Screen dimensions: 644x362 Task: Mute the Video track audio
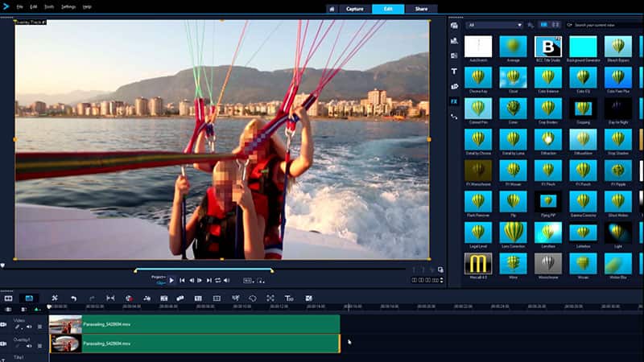31,327
